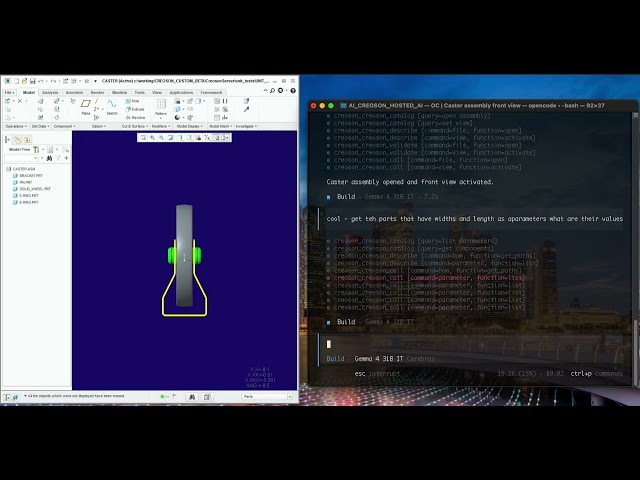640x480 pixels.
Task: Click the green zoom button of terminal window
Action: click(331, 106)
